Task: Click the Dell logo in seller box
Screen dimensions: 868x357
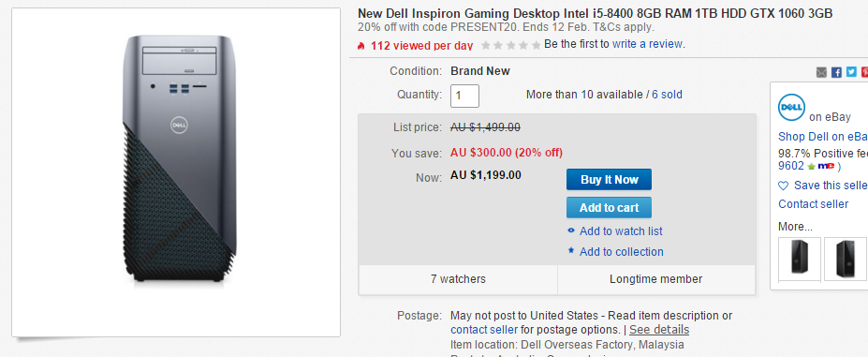Action: pos(791,108)
